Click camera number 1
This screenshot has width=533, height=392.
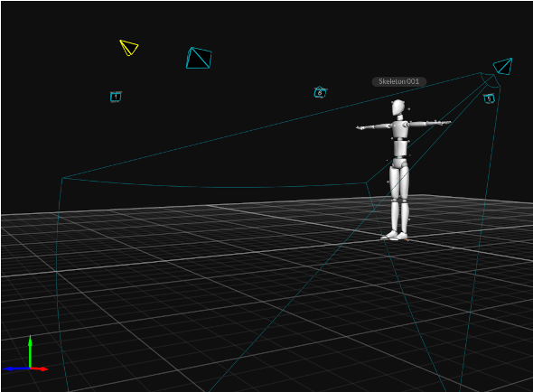pos(116,97)
